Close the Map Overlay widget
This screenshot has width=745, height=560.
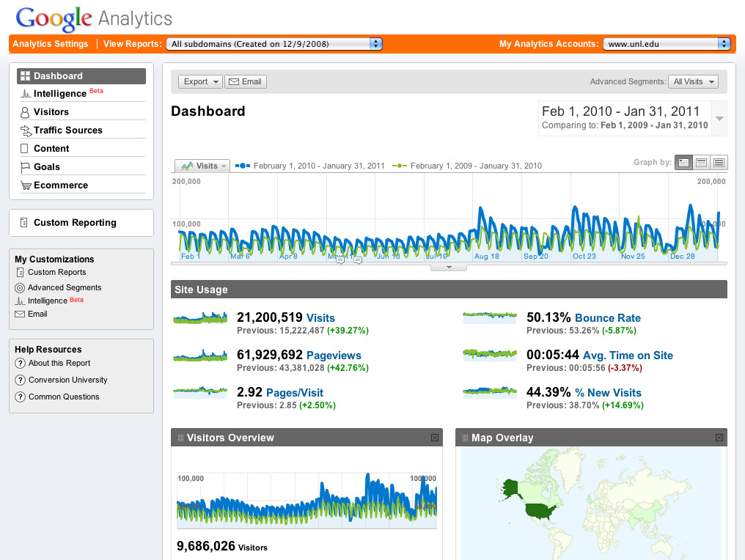pyautogui.click(x=719, y=438)
